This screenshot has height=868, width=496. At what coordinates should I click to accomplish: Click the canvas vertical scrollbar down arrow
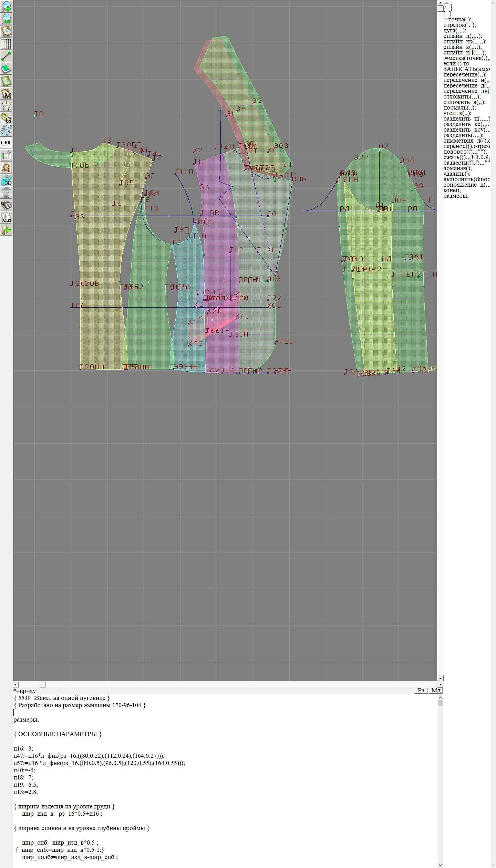(440, 678)
